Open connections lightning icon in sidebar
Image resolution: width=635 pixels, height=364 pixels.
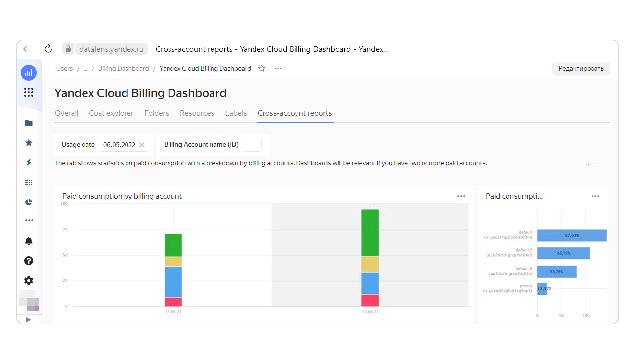(29, 162)
